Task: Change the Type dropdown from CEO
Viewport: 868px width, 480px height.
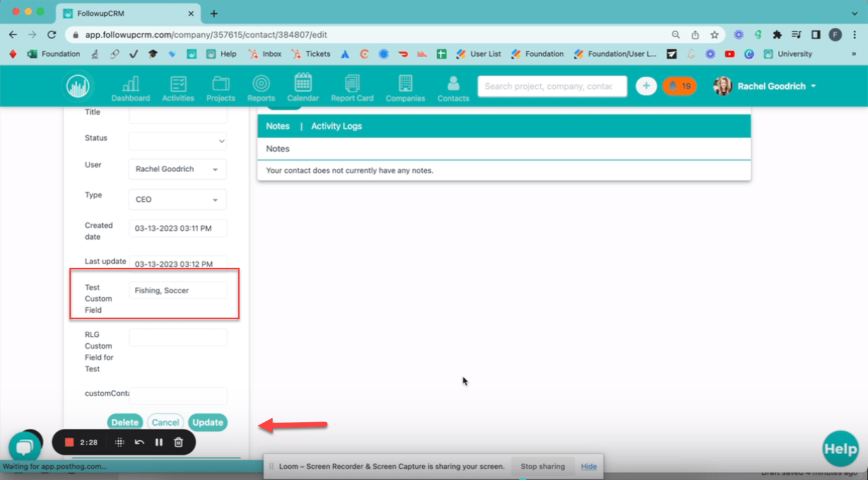Action: pyautogui.click(x=177, y=199)
